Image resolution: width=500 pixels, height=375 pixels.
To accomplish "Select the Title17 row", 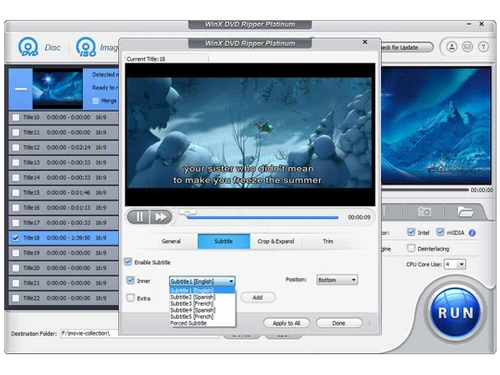I will tap(63, 223).
